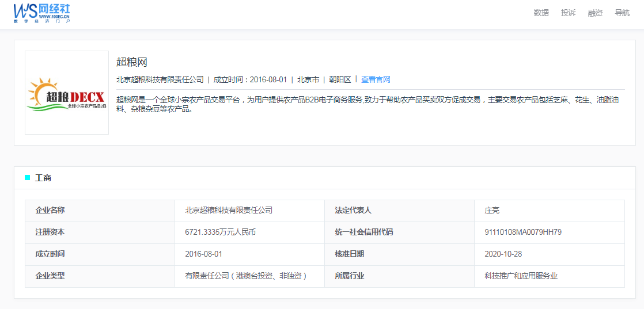644x309 pixels.
Task: Click the legal representative name 庄亮
Action: point(492,211)
